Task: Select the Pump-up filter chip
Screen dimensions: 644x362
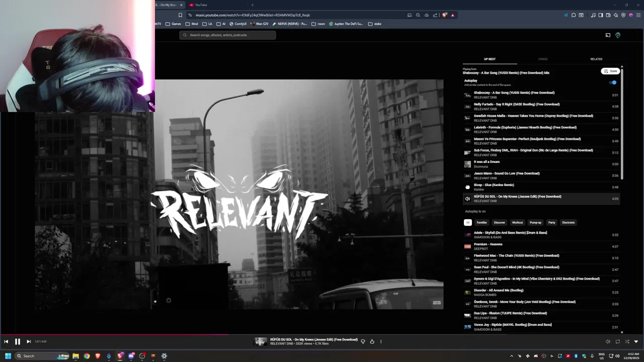Action: pyautogui.click(x=535, y=222)
